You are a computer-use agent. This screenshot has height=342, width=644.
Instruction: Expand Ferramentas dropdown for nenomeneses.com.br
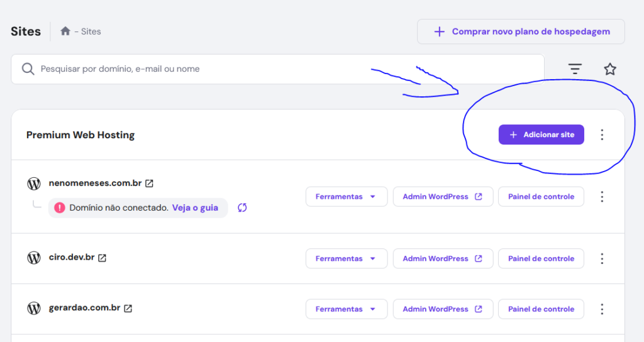pos(345,197)
